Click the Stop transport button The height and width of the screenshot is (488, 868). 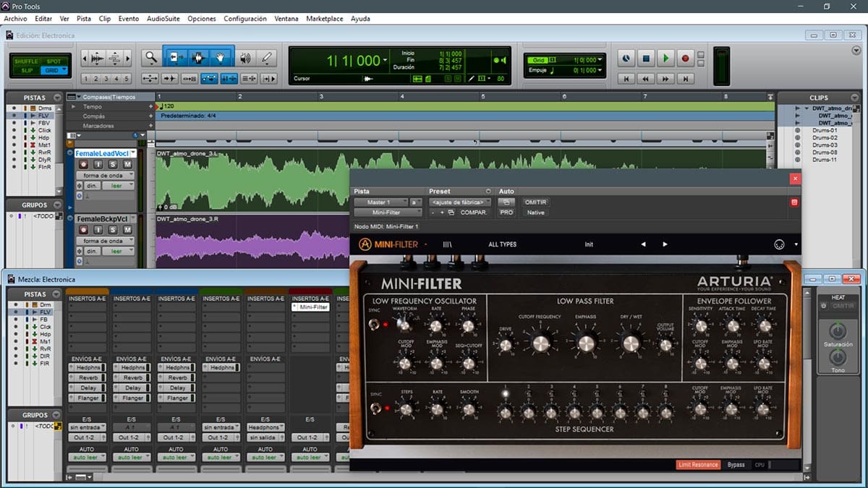pyautogui.click(x=646, y=58)
